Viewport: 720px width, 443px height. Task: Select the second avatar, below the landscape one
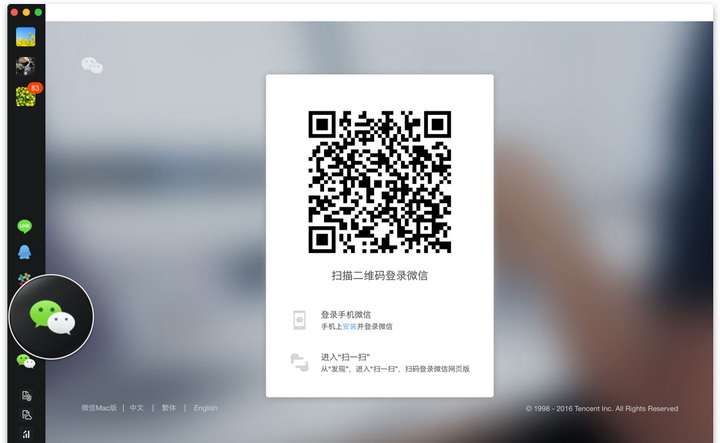(x=26, y=67)
